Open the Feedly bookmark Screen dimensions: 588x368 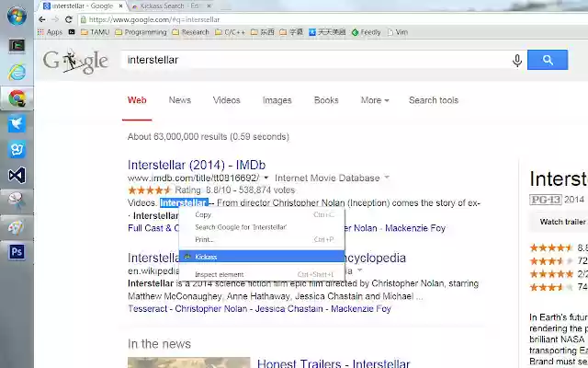point(367,32)
